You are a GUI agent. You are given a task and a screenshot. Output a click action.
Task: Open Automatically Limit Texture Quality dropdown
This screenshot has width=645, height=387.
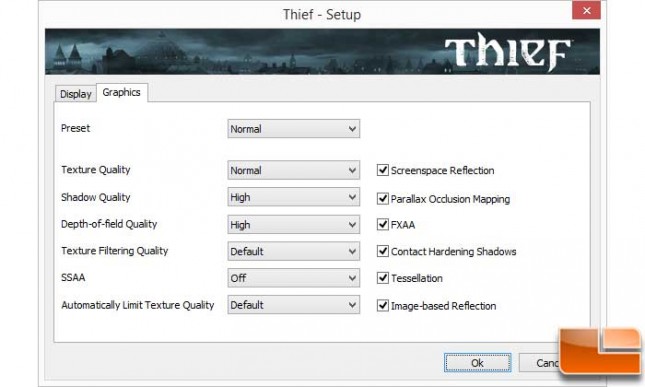[294, 305]
